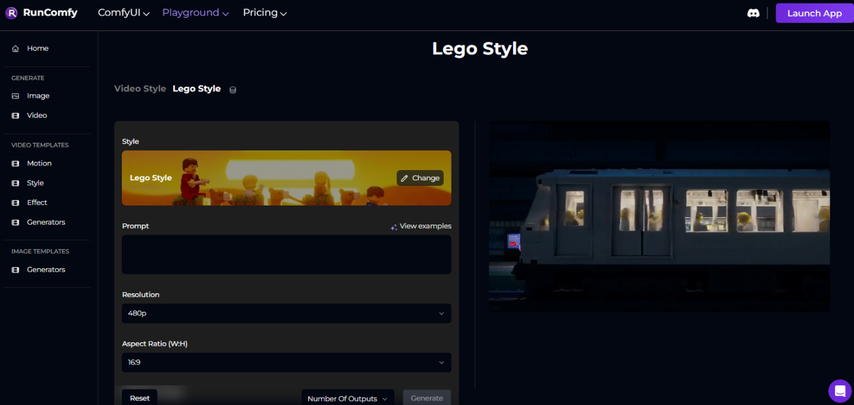Click the Home sidebar icon

[15, 48]
